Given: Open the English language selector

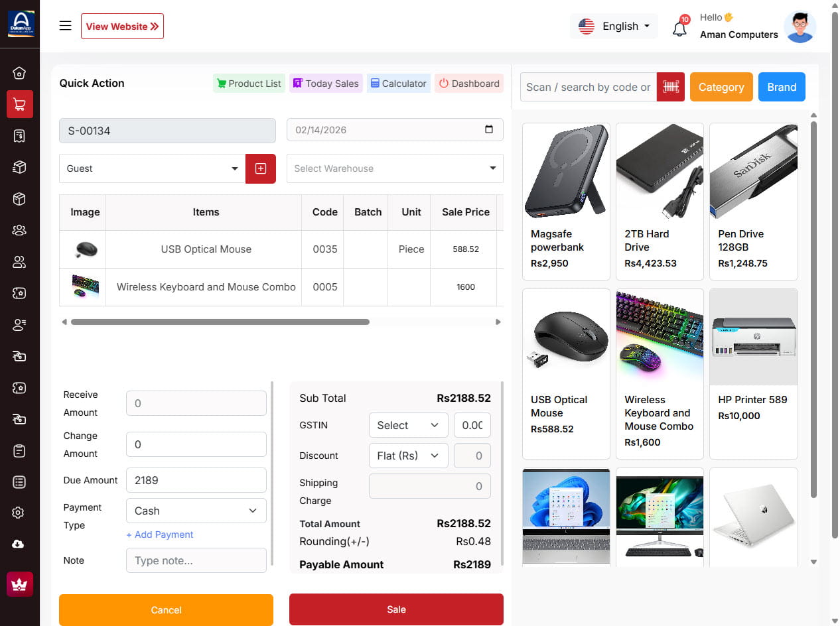Looking at the screenshot, I should point(614,27).
